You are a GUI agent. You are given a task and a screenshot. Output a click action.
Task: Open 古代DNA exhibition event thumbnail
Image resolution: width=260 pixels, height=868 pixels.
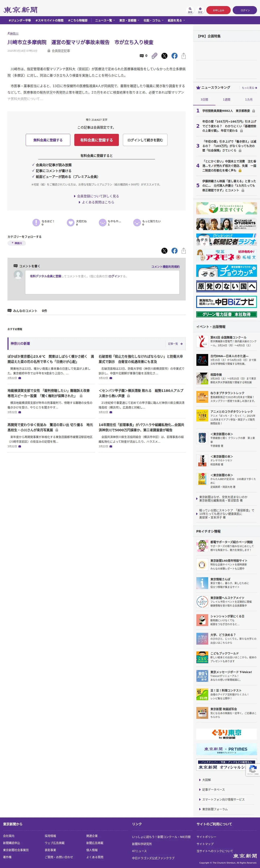tap(202, 360)
